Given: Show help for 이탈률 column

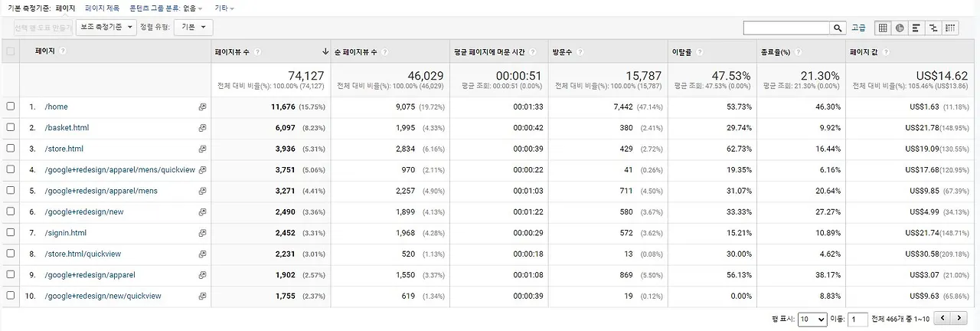Looking at the screenshot, I should click(x=700, y=52).
